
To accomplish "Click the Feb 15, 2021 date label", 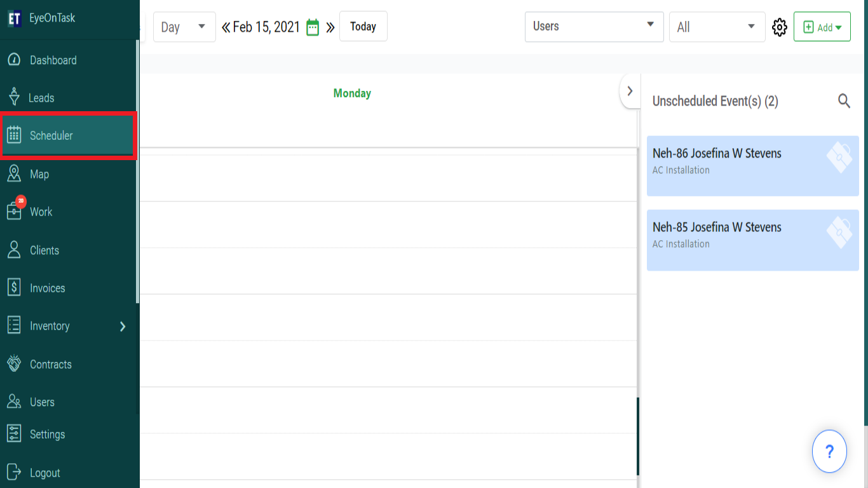I will point(266,27).
